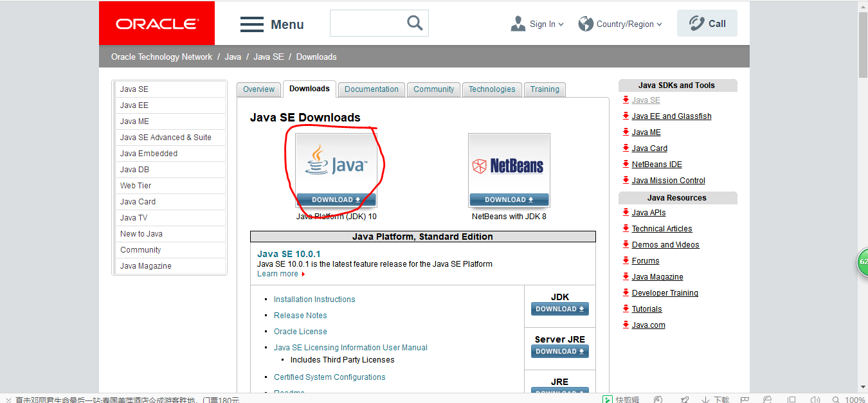Open the Training tab

pos(545,89)
